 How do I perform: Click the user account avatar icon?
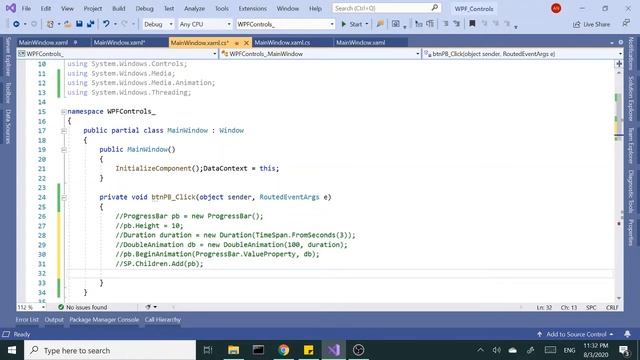click(556, 8)
